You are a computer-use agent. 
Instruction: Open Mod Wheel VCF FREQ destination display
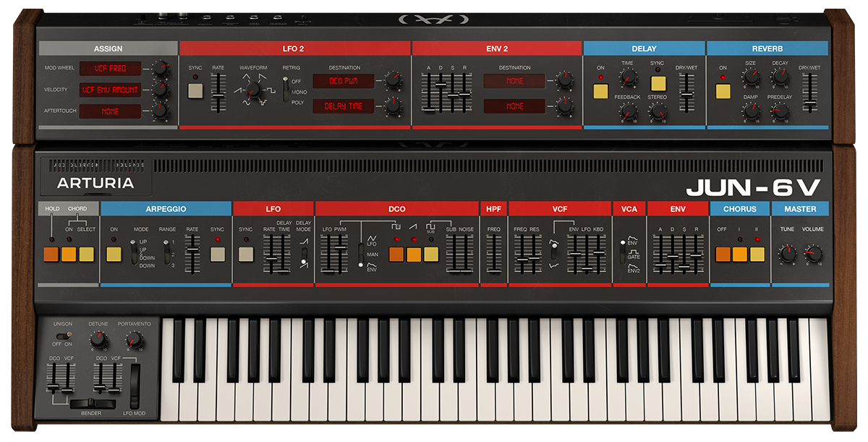110,69
